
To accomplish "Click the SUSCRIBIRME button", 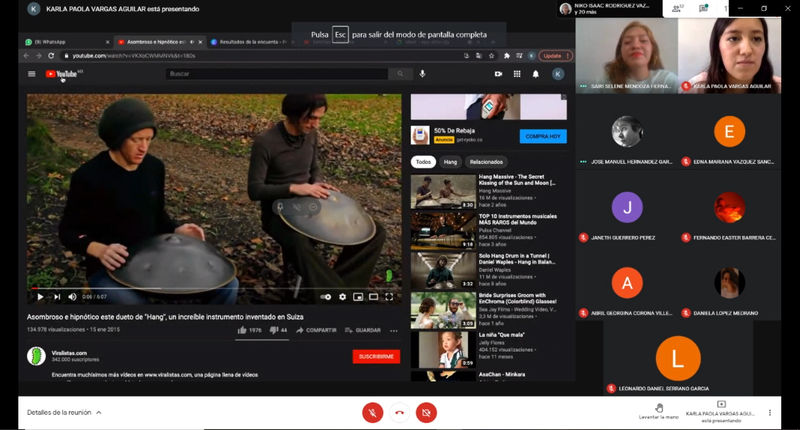I will (376, 357).
